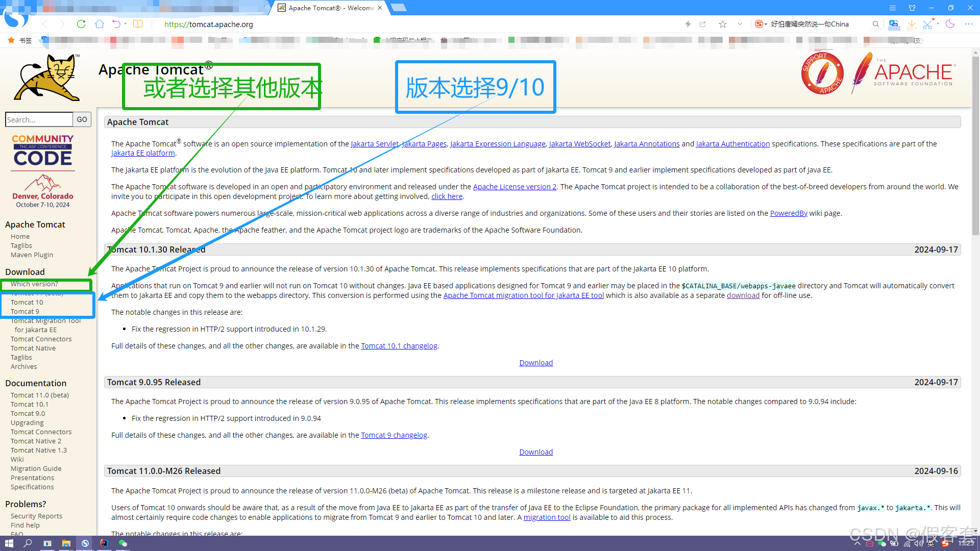This screenshot has width=980, height=551.
Task: Open the Tomcat 9 changelog link
Action: click(394, 435)
